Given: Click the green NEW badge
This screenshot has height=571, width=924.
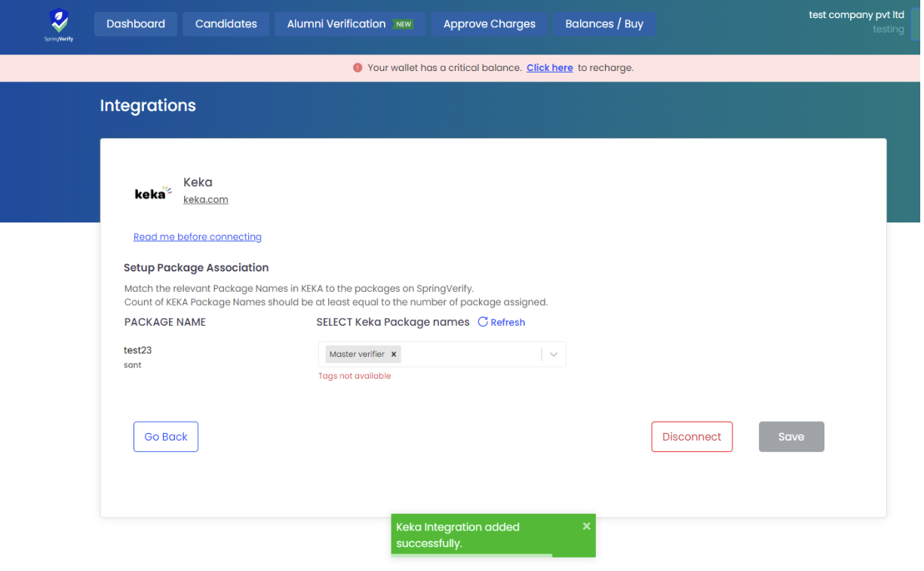Looking at the screenshot, I should [404, 24].
